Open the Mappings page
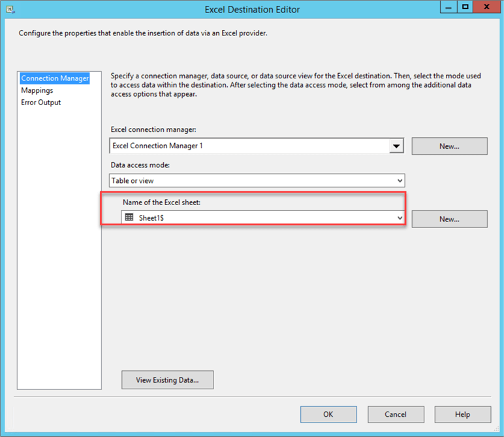The image size is (504, 437). tap(37, 91)
